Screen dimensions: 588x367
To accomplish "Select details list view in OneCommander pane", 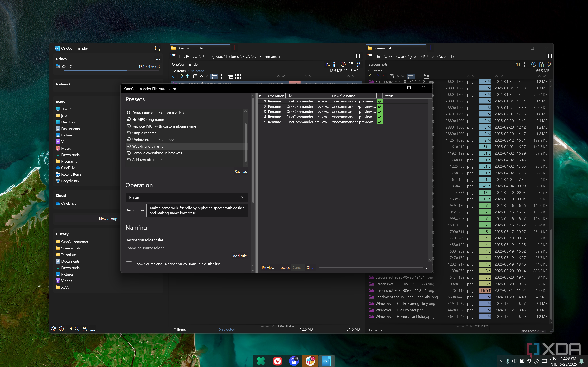I will pos(214,77).
